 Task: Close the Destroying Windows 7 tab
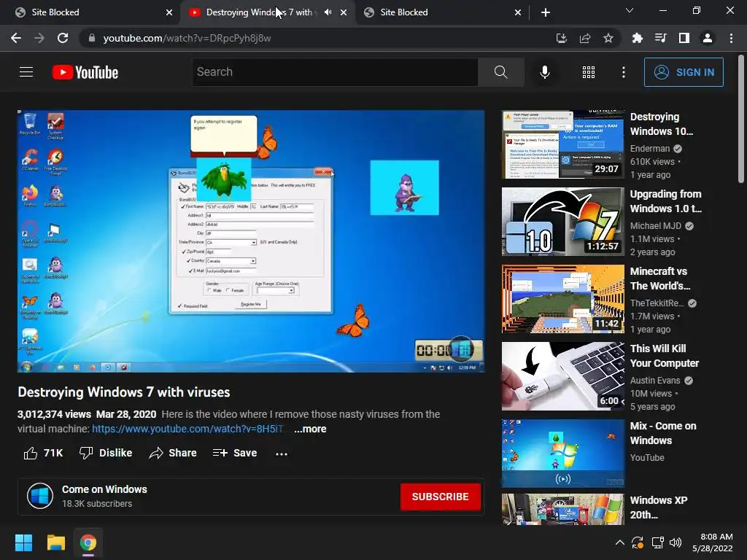344,12
